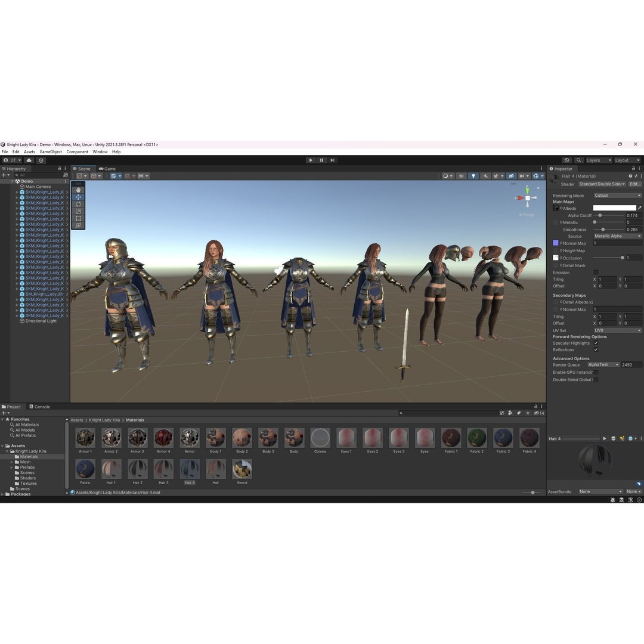Open Undo History clock icon
The width and height of the screenshot is (644, 644).
pos(567,160)
